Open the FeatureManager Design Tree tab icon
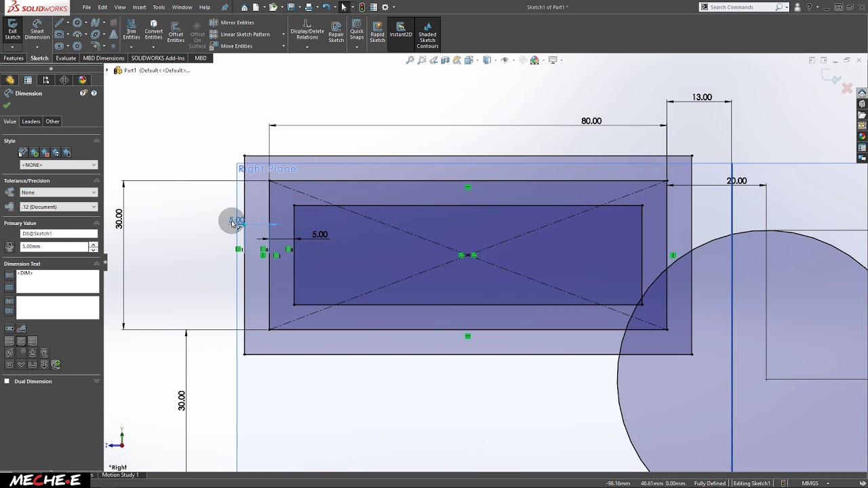This screenshot has width=868, height=488. coord(10,80)
